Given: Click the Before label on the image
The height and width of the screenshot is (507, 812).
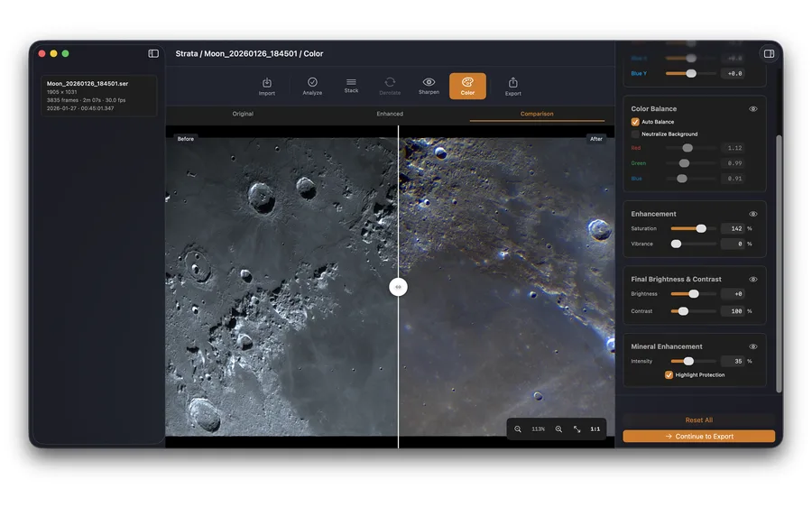Looking at the screenshot, I should click(x=185, y=139).
